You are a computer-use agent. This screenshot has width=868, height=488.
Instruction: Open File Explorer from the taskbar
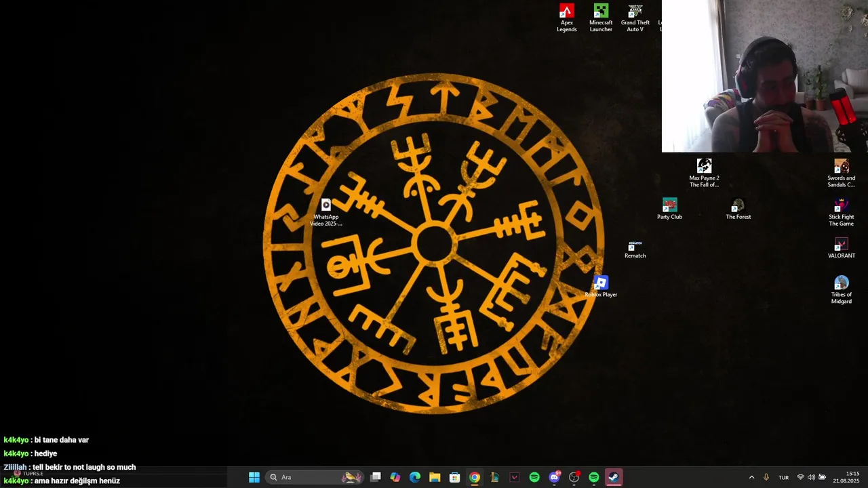pos(435,477)
